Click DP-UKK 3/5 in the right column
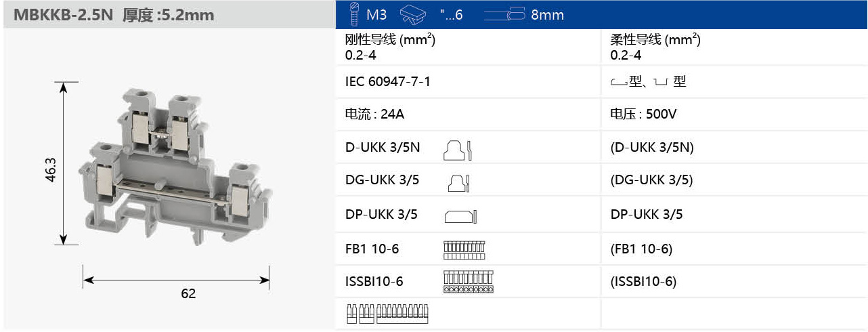The height and width of the screenshot is (332, 868). [647, 215]
